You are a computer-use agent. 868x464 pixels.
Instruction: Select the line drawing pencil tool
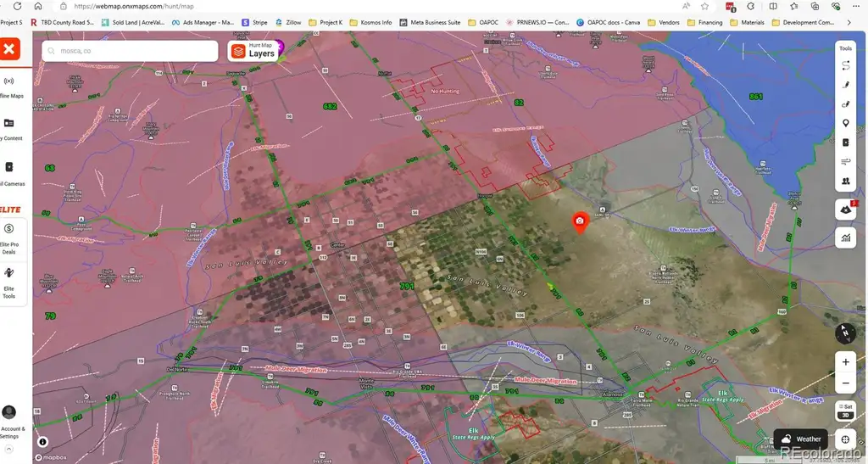tap(845, 85)
